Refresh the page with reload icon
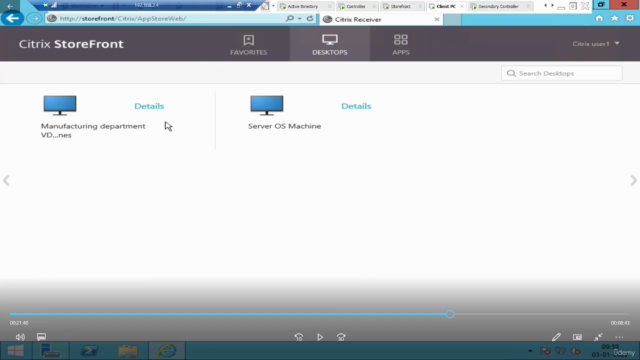 click(x=310, y=18)
